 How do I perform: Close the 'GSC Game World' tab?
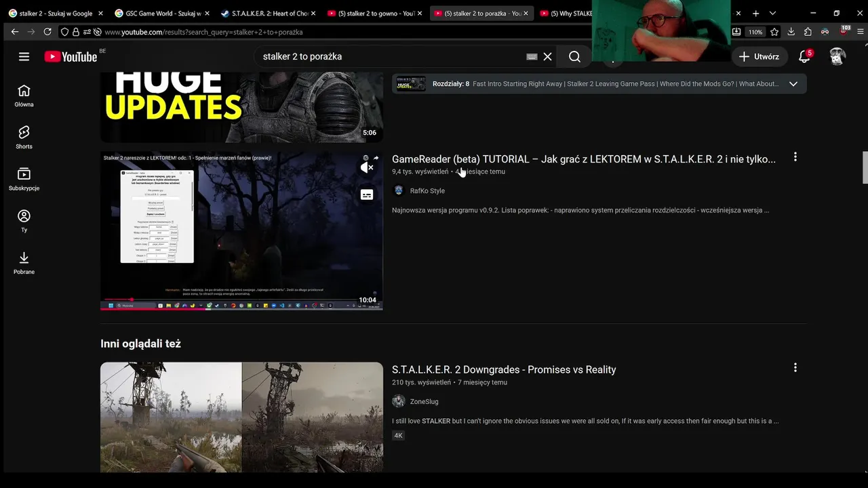(207, 13)
